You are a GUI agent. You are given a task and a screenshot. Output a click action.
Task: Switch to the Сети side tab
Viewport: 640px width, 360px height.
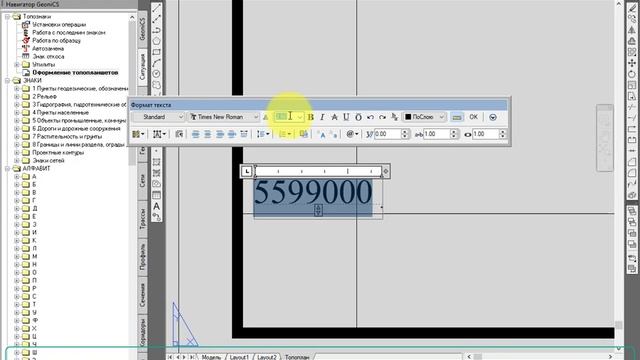coord(142,181)
